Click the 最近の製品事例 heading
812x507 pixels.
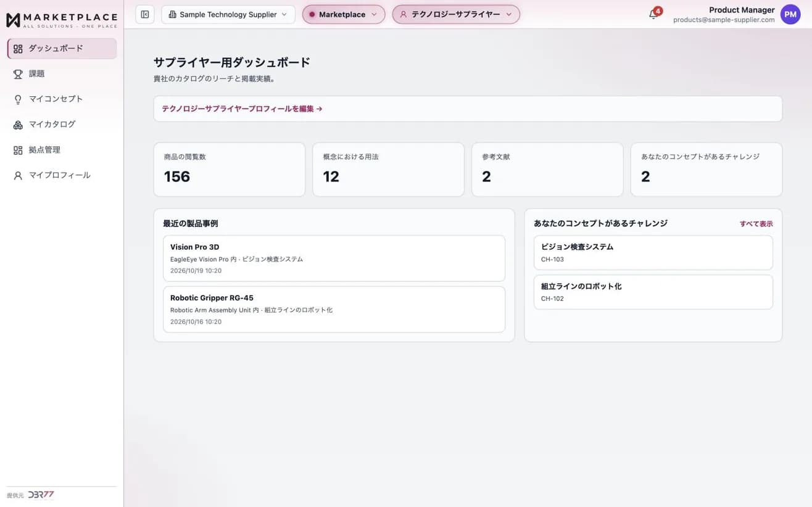190,223
